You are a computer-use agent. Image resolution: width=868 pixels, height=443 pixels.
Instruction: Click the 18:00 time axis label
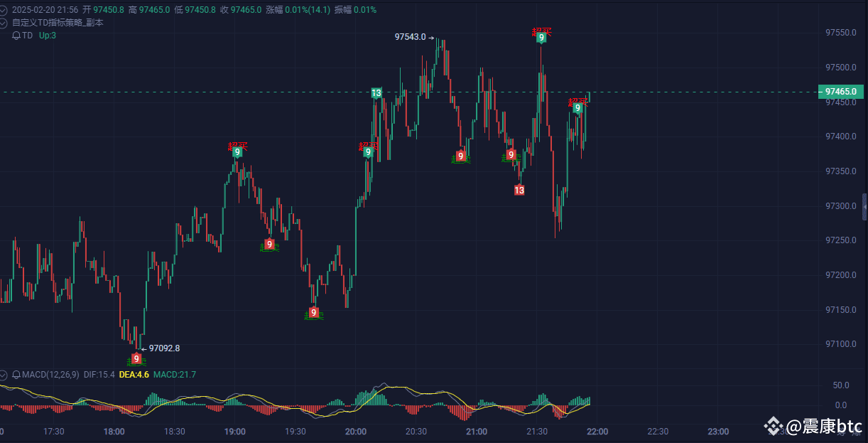pos(114,432)
